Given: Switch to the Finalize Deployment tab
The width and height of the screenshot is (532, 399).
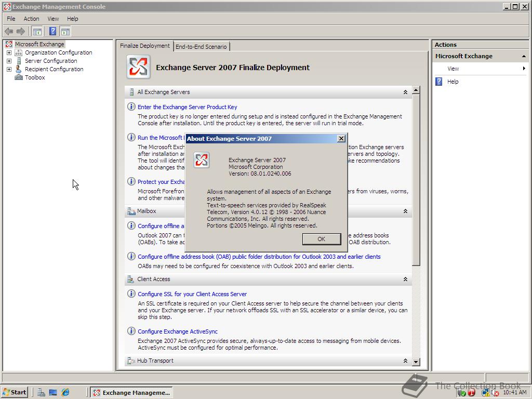Looking at the screenshot, I should click(145, 46).
